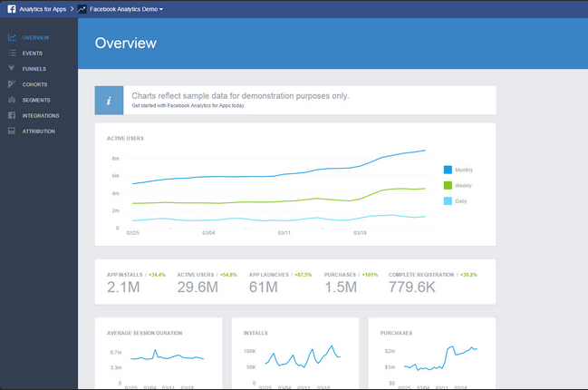Click the App Installs 2.1M metric
The image size is (588, 390).
(123, 288)
